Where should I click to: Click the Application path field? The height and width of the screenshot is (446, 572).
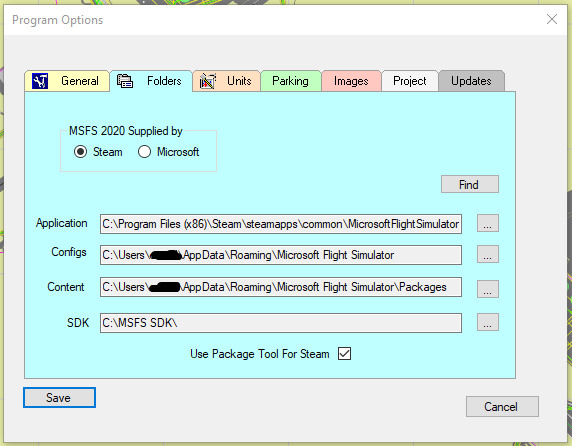pos(281,224)
